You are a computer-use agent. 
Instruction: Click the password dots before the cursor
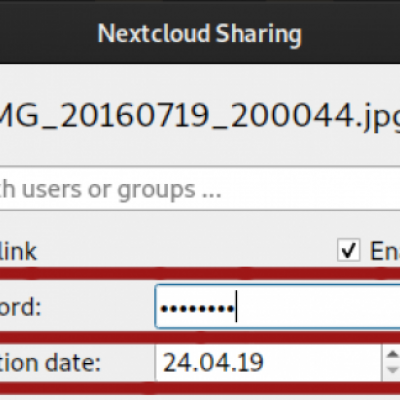click(x=197, y=309)
